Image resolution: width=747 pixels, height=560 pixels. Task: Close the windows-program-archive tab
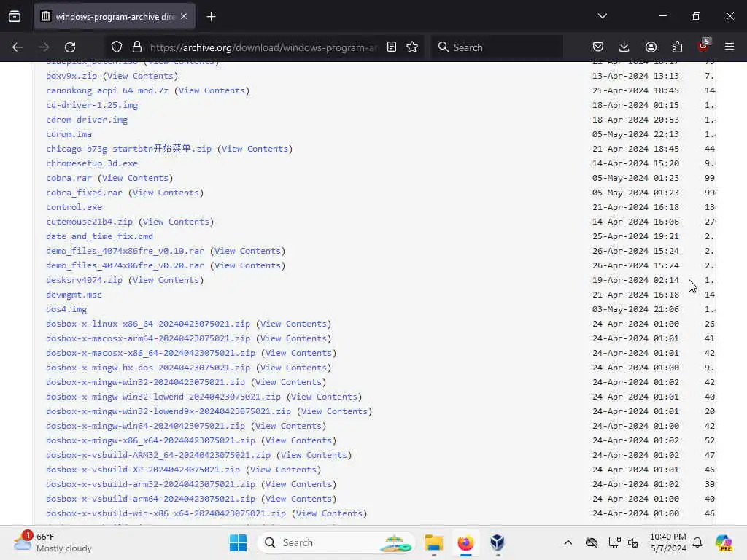[x=184, y=17]
